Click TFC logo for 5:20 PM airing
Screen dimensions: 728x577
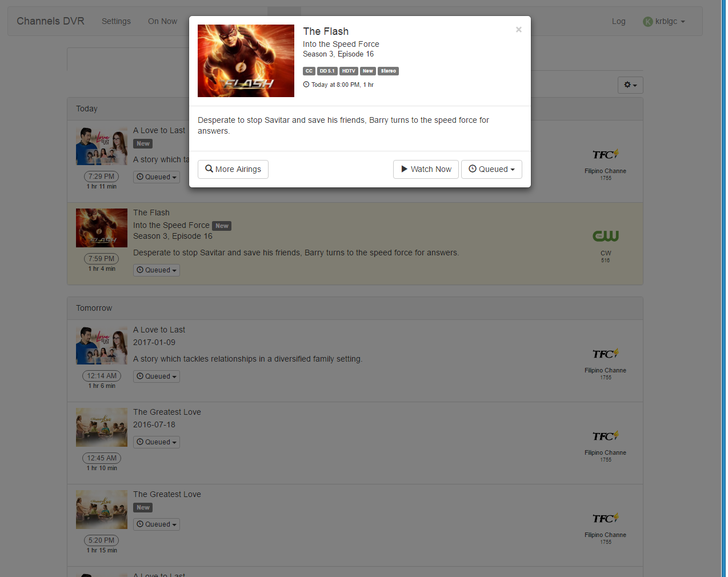point(605,519)
